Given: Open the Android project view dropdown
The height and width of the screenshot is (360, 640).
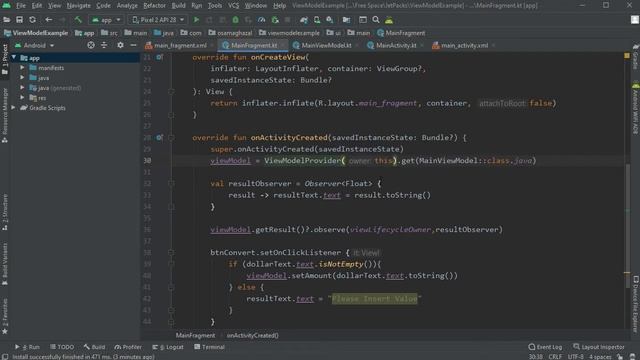Looking at the screenshot, I should pyautogui.click(x=35, y=45).
